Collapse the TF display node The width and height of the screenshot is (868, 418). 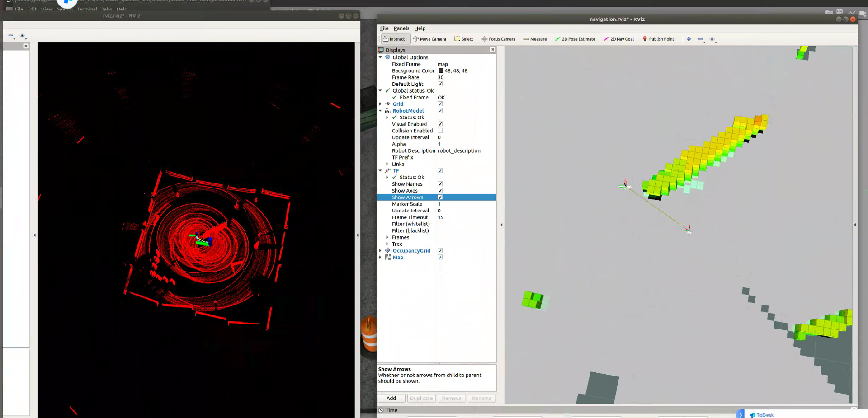[x=380, y=171]
